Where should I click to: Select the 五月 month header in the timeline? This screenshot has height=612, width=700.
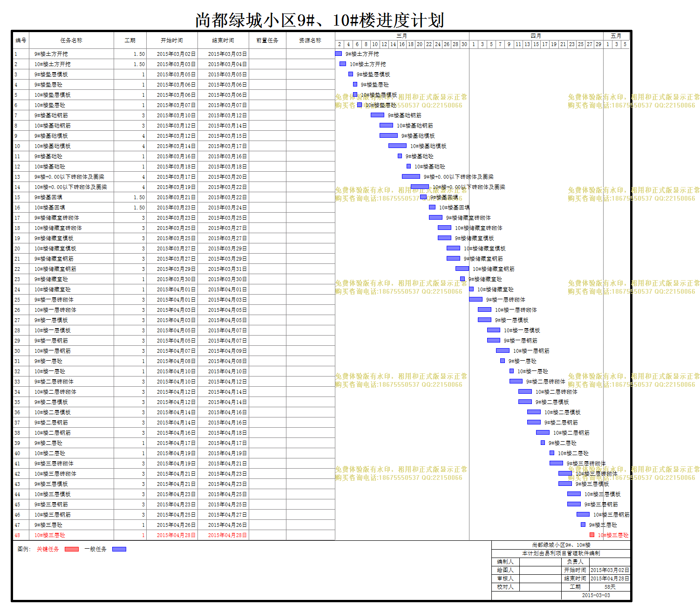click(616, 36)
